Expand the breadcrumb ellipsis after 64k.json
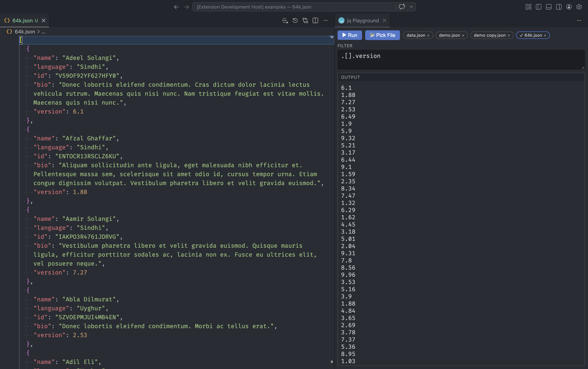 click(43, 32)
